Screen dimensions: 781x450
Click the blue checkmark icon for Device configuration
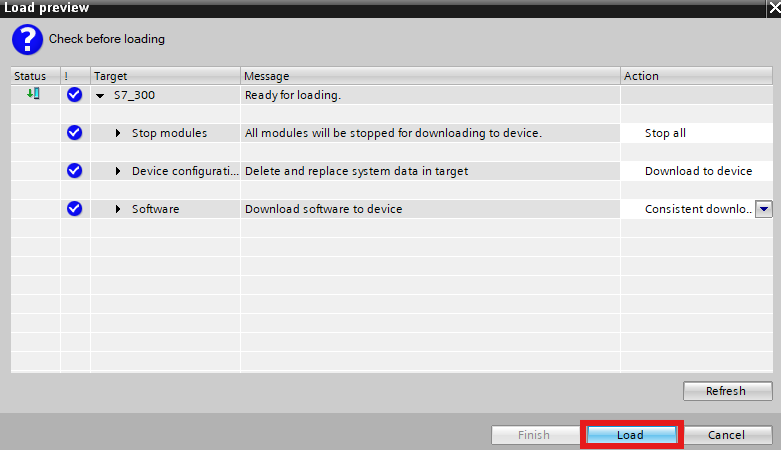tap(74, 171)
